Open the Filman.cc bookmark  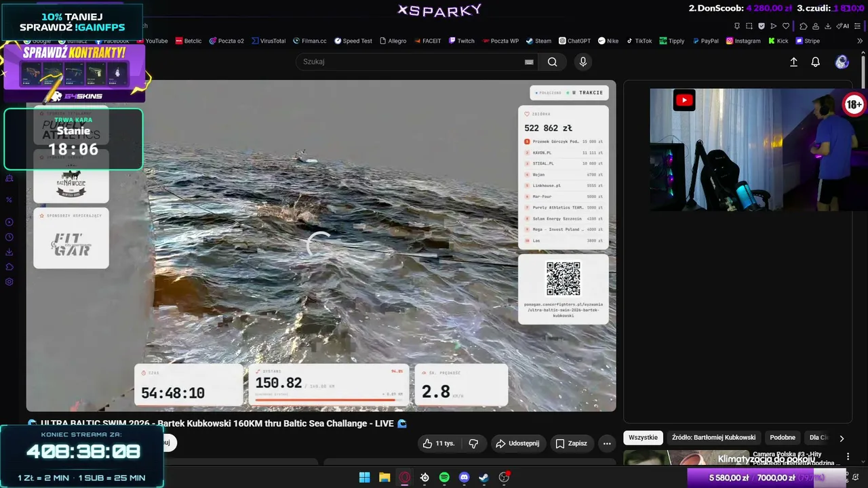tap(310, 41)
